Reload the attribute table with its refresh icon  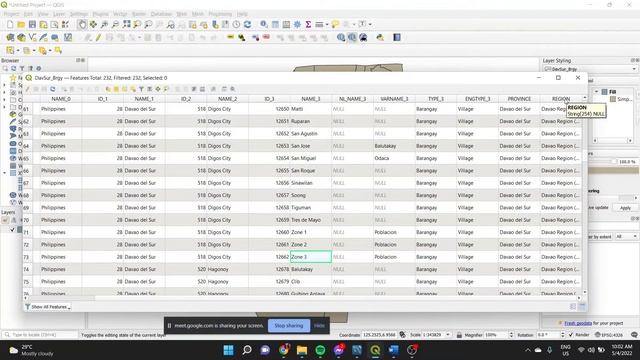pyautogui.click(x=53, y=89)
